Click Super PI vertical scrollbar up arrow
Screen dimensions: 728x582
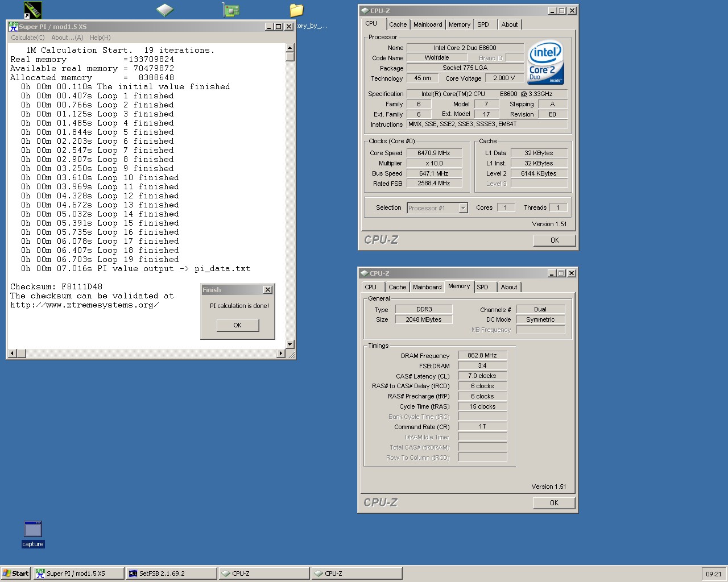pyautogui.click(x=290, y=48)
